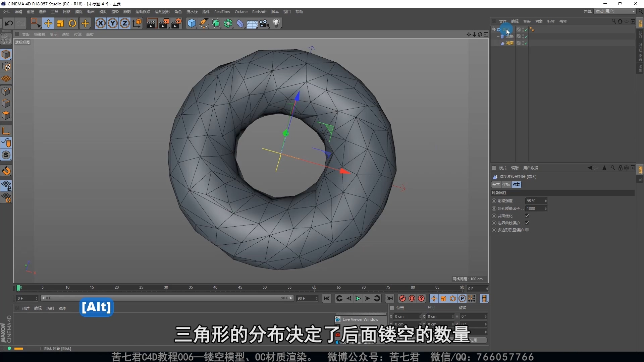Search in the Object Manager magnifier
The image size is (644, 362).
(x=613, y=21)
